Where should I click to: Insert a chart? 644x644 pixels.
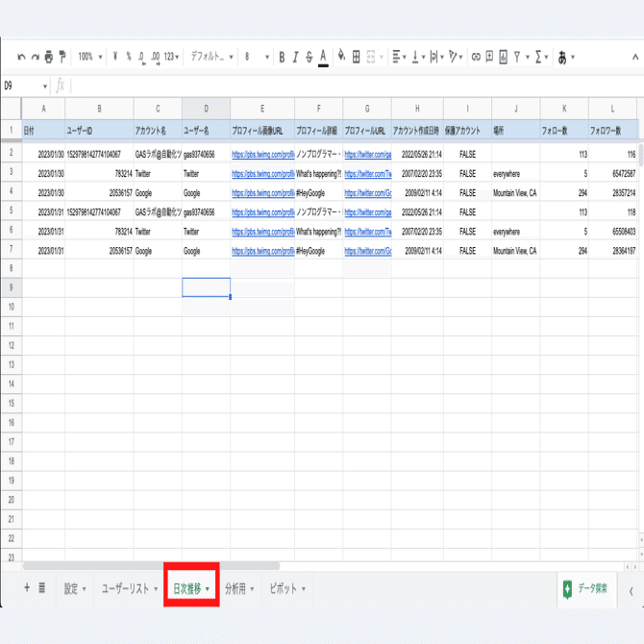coord(503,57)
